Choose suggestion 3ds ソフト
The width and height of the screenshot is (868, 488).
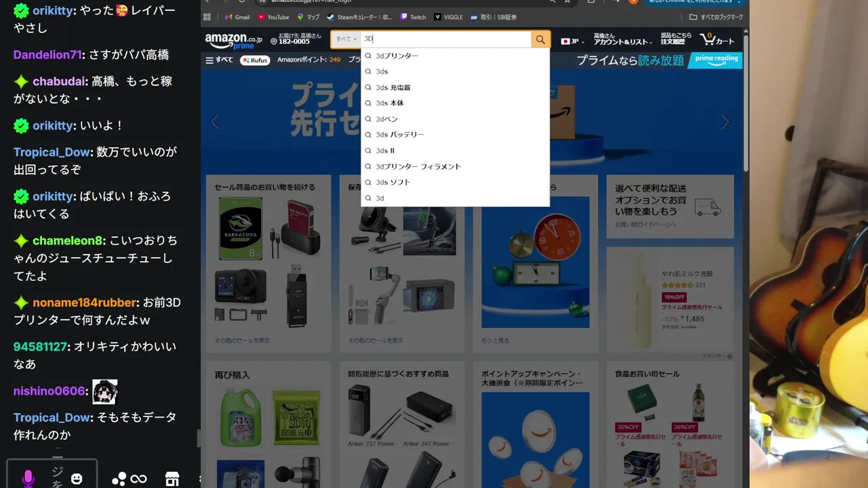455,182
